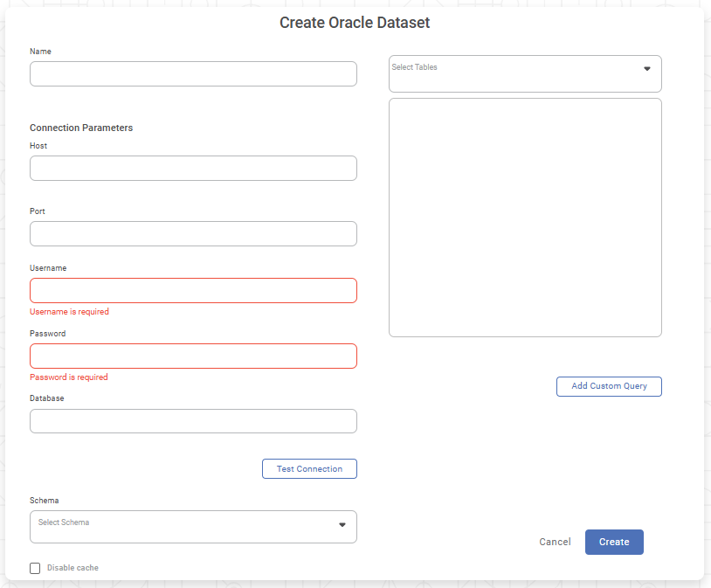Screen dimensions: 711x588
Task: Click the Password input box
Action: (193, 356)
